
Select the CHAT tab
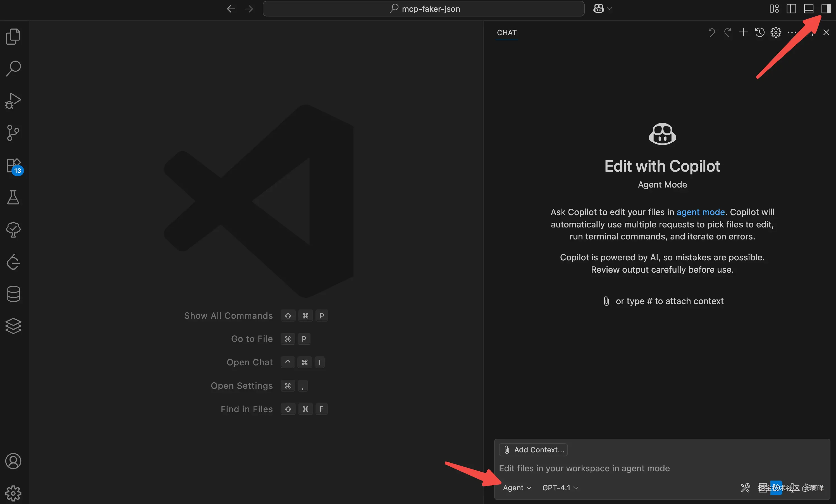tap(507, 33)
